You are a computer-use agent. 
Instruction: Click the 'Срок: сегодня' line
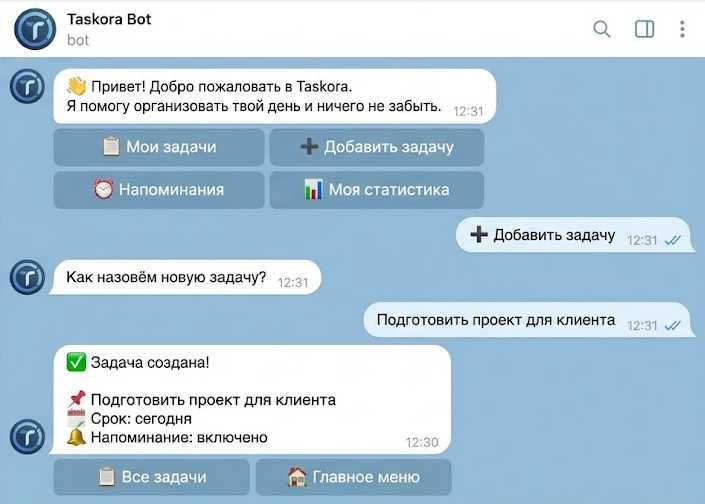[x=141, y=419]
